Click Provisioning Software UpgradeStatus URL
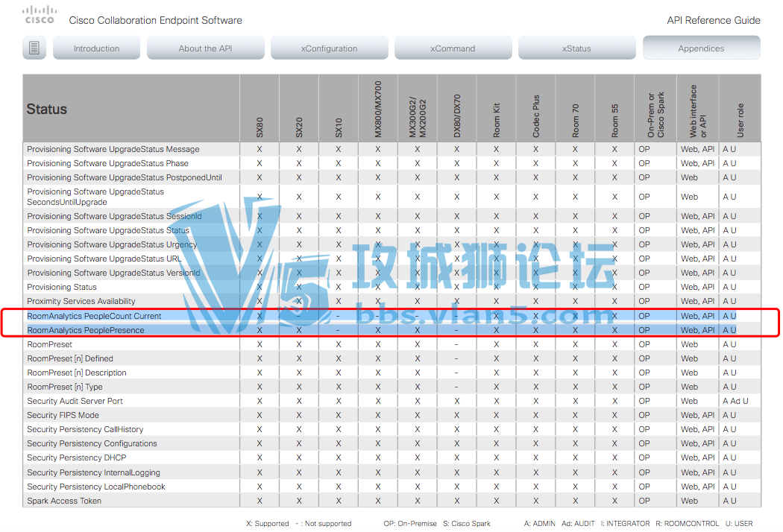The height and width of the screenshot is (532, 783). (104, 259)
